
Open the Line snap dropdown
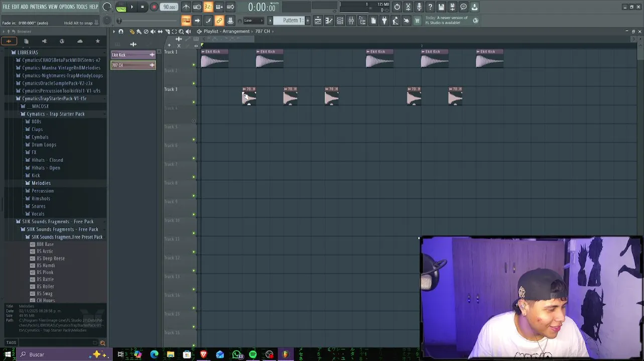pyautogui.click(x=253, y=21)
